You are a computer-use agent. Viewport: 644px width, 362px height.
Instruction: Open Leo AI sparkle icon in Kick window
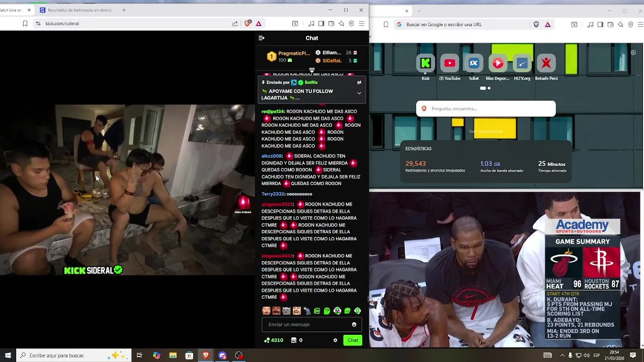click(341, 24)
